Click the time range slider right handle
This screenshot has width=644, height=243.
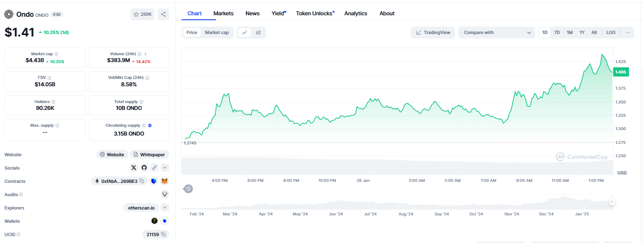tap(612, 202)
